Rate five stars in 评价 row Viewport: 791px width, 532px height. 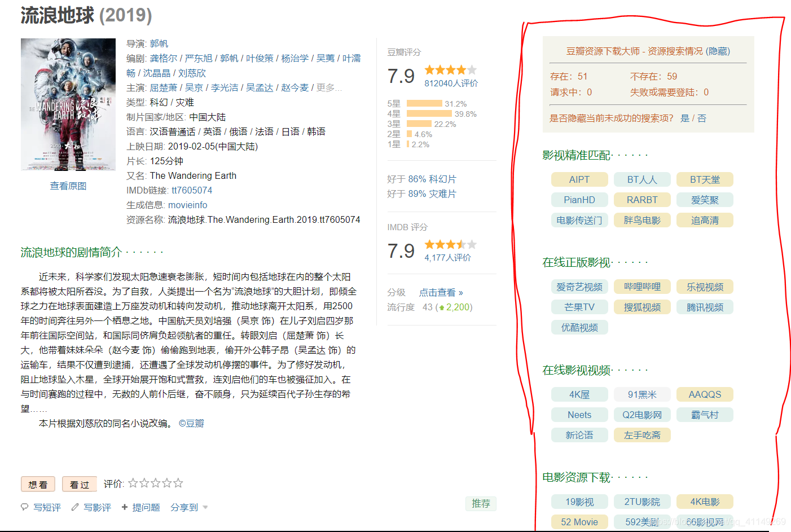(178, 483)
